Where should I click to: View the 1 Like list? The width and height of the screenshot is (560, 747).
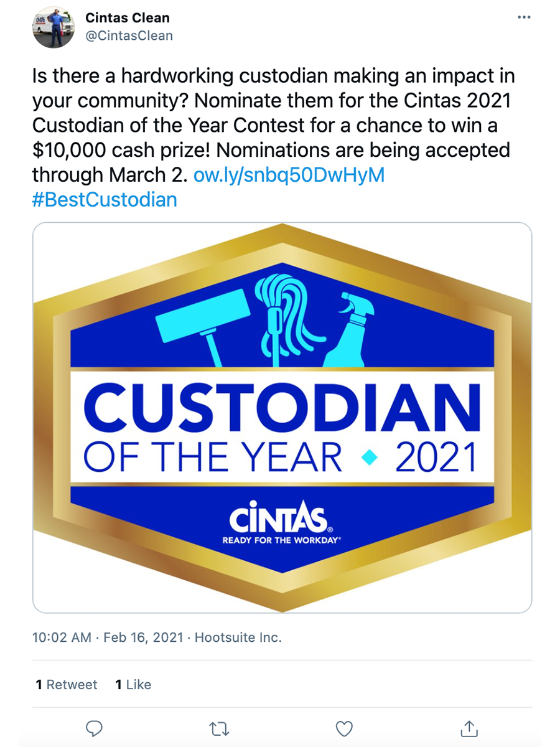[133, 685]
